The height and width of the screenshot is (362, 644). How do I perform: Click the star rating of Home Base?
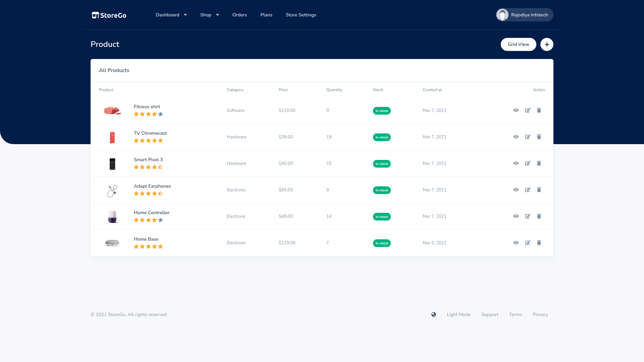(148, 246)
